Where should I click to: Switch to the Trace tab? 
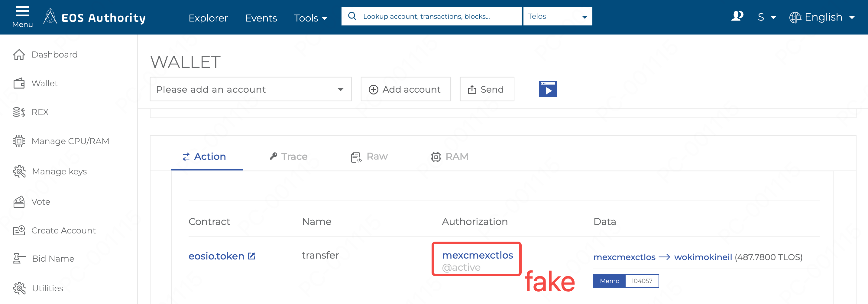(x=288, y=157)
